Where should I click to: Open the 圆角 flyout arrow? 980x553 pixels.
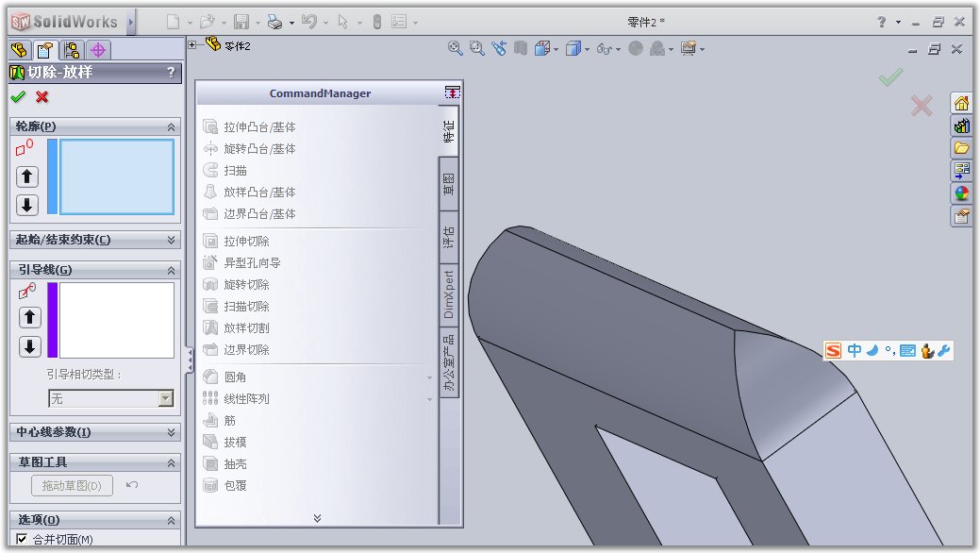(429, 377)
